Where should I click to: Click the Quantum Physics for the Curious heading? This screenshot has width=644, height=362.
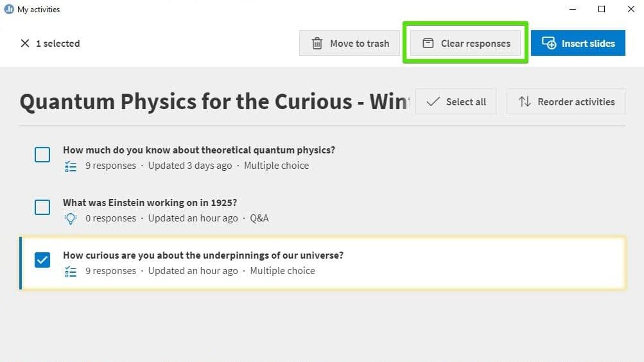tap(214, 101)
